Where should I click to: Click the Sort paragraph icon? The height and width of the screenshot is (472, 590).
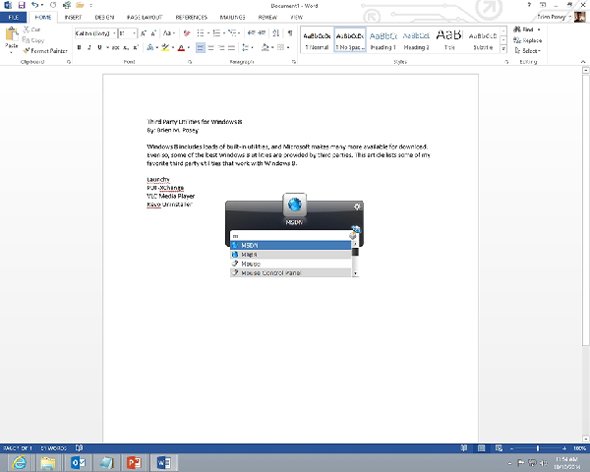(276, 33)
